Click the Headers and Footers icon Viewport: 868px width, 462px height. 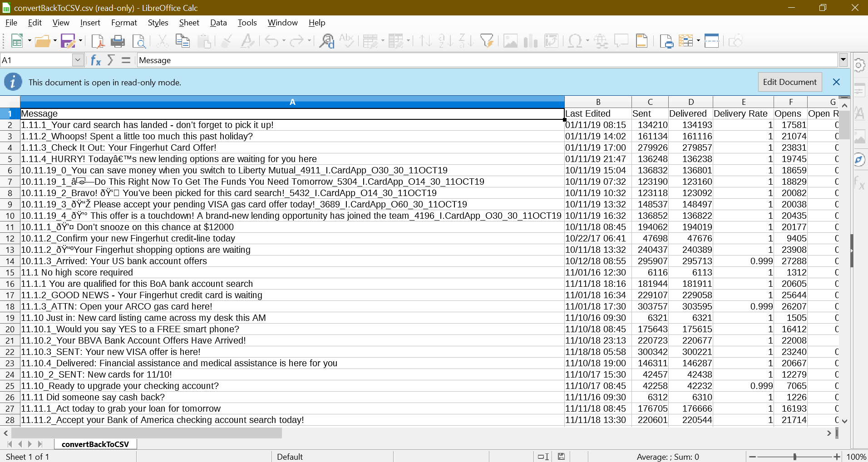point(642,41)
